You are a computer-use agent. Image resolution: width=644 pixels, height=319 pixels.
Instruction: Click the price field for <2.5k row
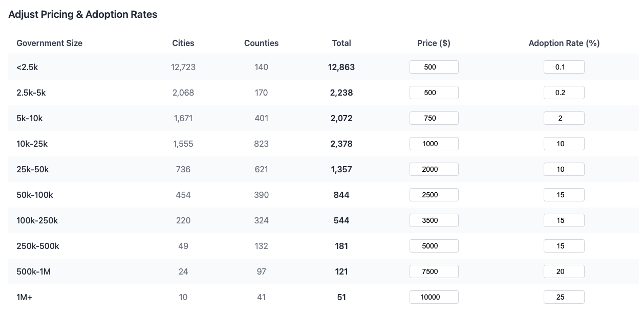(x=434, y=67)
